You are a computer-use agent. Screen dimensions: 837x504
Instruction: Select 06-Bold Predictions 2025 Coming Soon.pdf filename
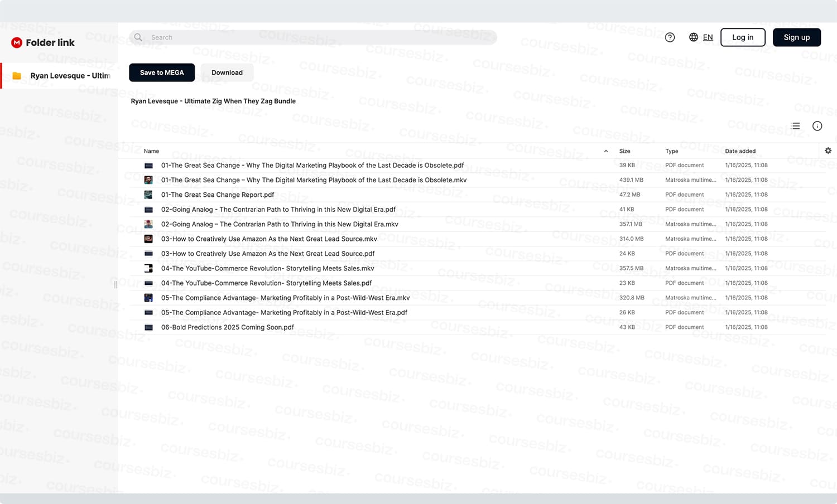point(228,327)
